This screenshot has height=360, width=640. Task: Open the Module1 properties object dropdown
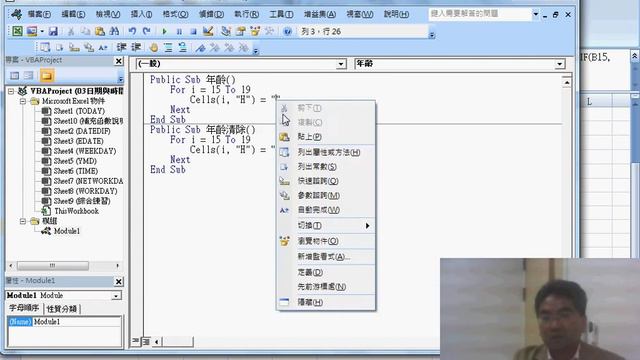[116, 296]
